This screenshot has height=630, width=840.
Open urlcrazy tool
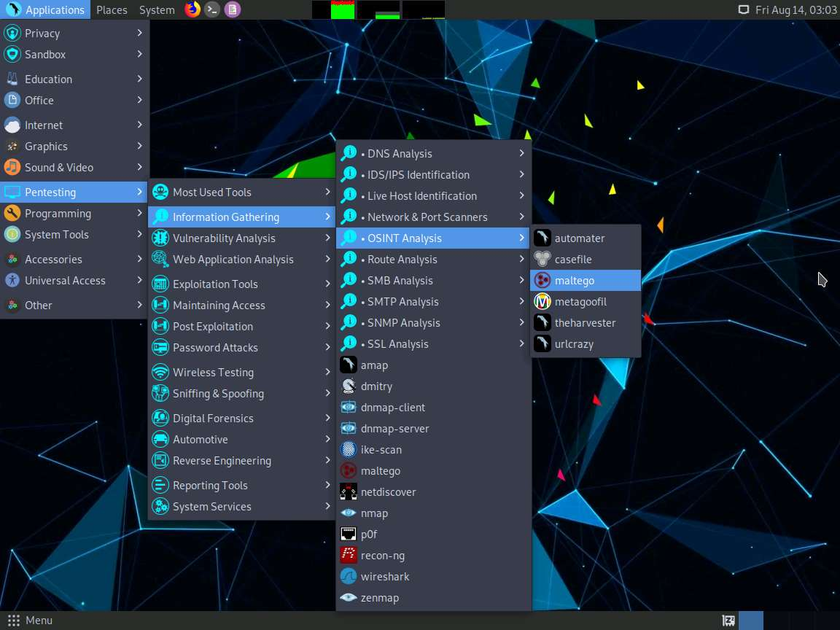click(x=586, y=344)
